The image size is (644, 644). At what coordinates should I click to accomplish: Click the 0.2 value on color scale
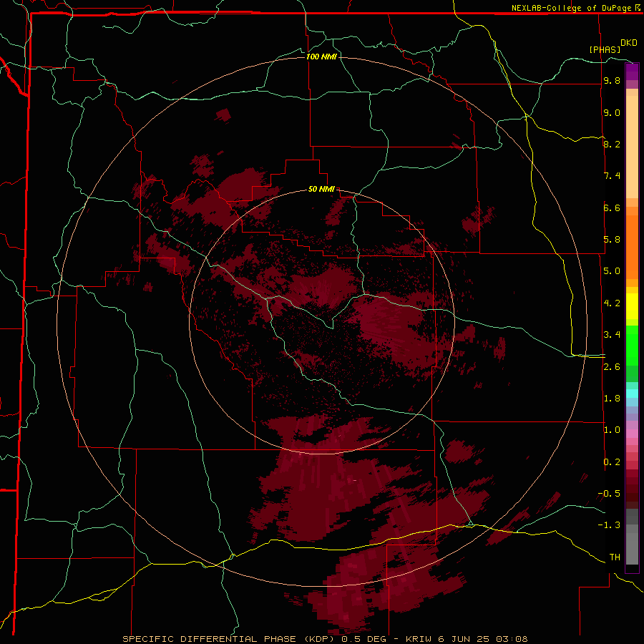point(612,462)
